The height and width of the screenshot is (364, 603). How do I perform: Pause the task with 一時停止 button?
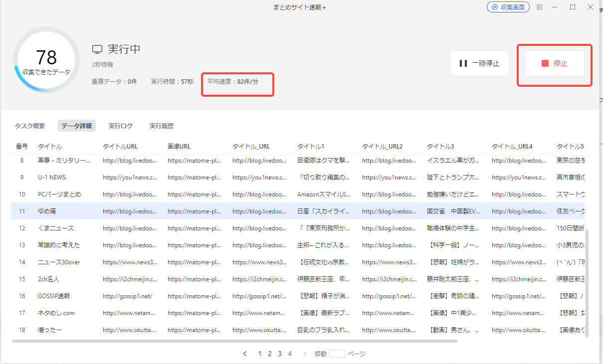(479, 63)
